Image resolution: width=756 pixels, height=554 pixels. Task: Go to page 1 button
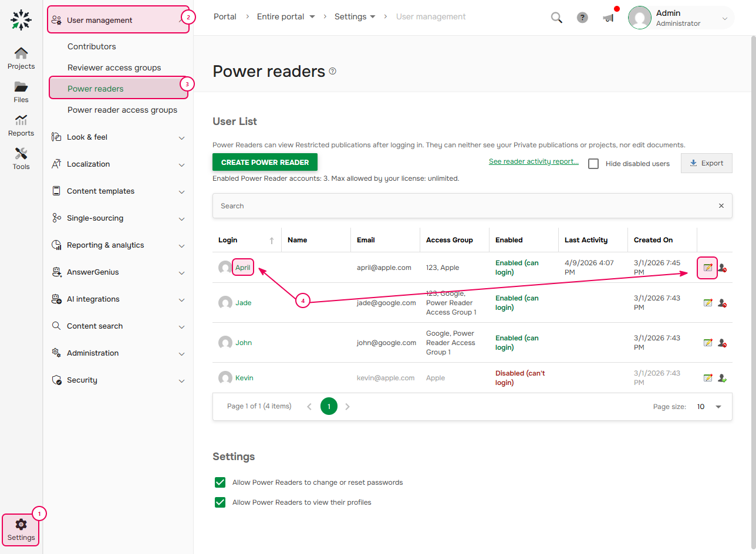329,406
